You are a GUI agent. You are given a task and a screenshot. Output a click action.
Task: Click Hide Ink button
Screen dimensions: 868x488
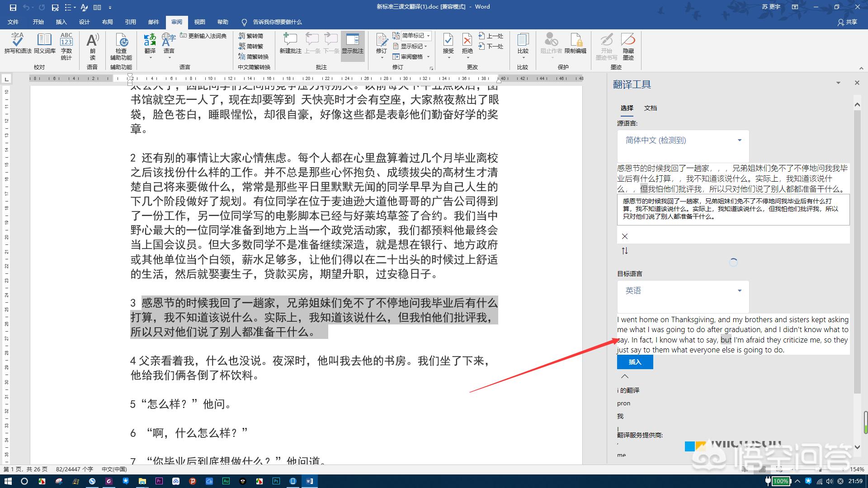point(628,46)
